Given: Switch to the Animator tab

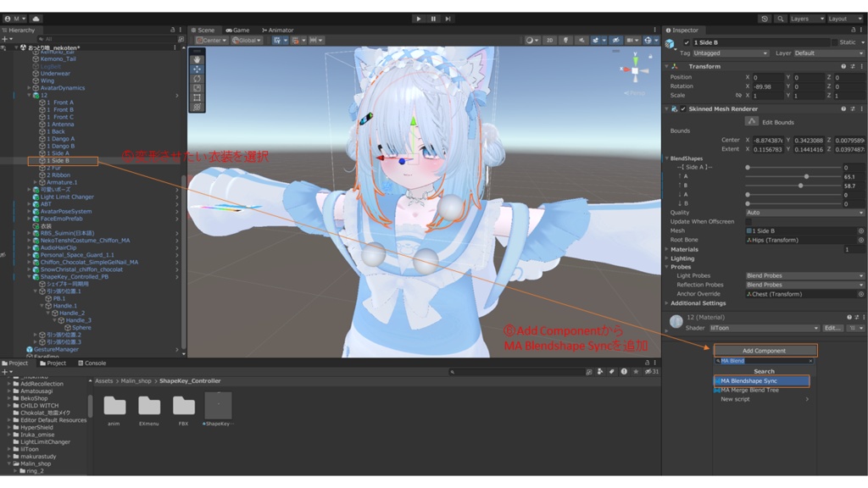Looking at the screenshot, I should click(278, 30).
